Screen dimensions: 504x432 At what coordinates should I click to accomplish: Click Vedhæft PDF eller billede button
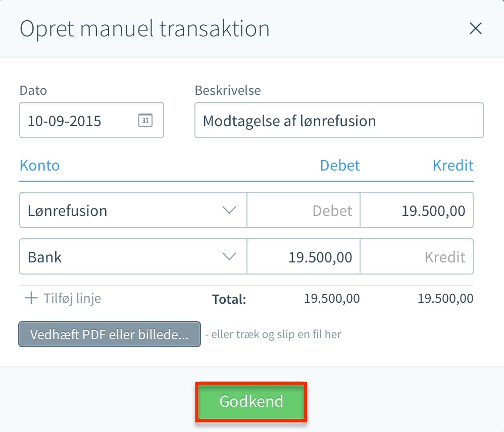tap(110, 334)
